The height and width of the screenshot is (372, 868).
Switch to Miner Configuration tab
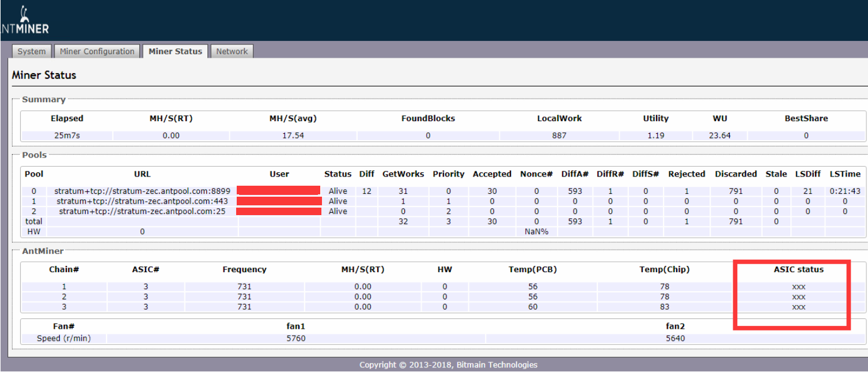tap(97, 51)
